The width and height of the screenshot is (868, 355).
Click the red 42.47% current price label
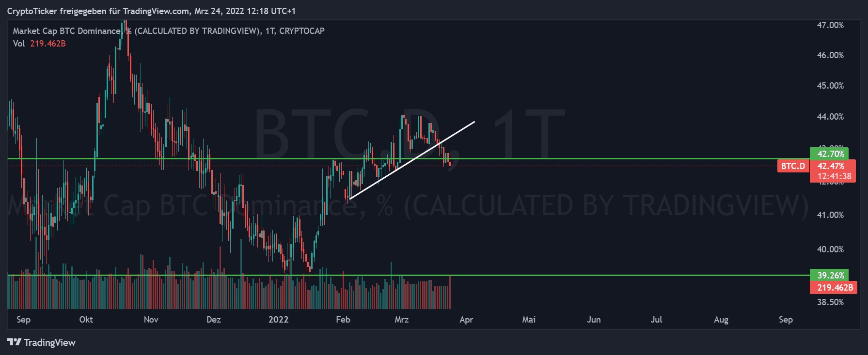tap(831, 166)
